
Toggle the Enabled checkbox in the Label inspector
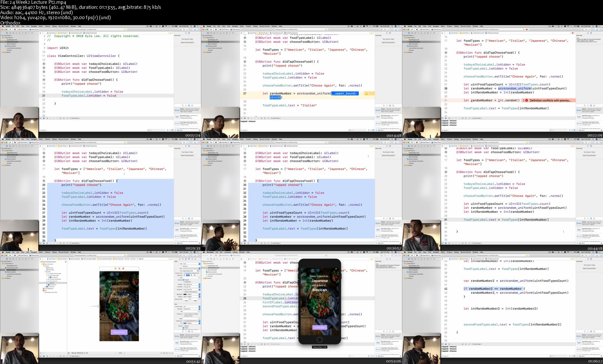pos(183,280)
